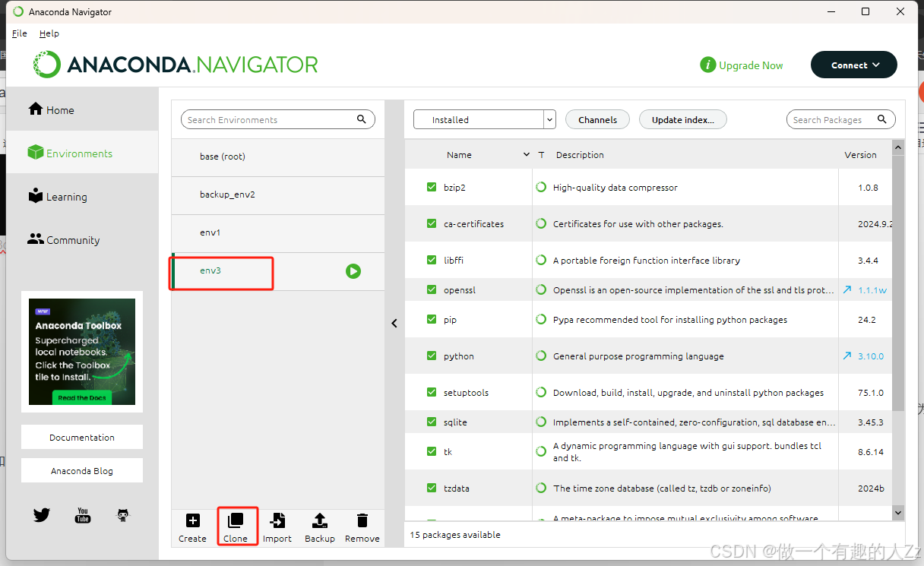Select the env1 environment

tap(278, 232)
